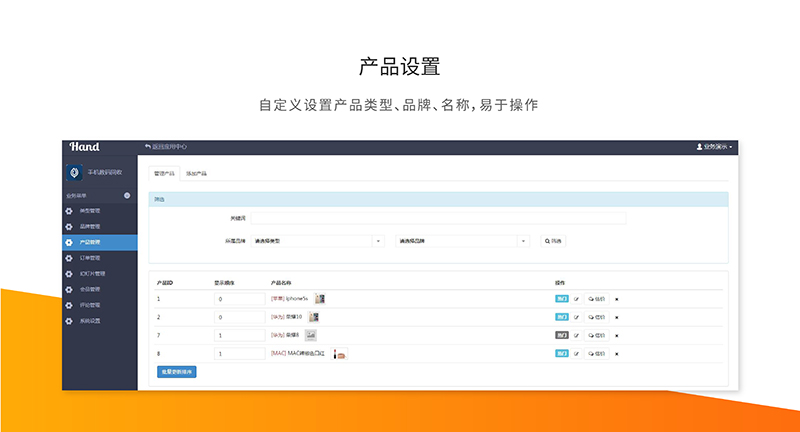Click into the 关键词 keyword field
This screenshot has width=800, height=432.
[x=438, y=218]
